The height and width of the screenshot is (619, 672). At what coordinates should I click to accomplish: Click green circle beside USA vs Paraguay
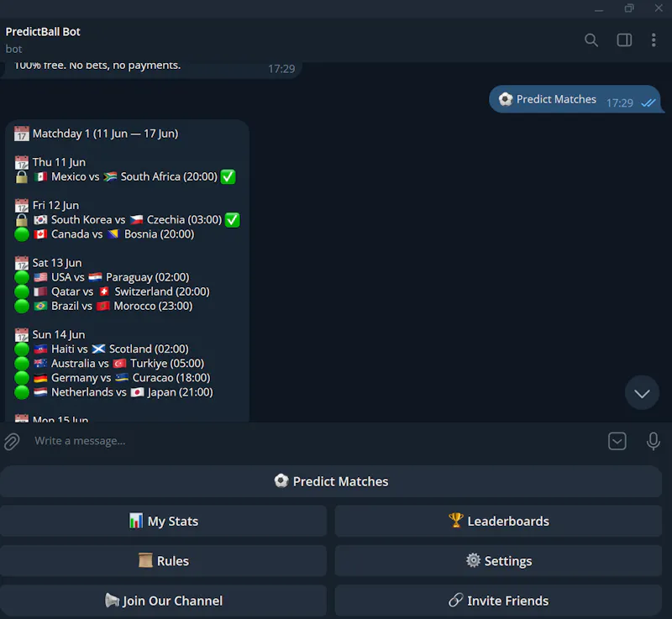tap(22, 277)
